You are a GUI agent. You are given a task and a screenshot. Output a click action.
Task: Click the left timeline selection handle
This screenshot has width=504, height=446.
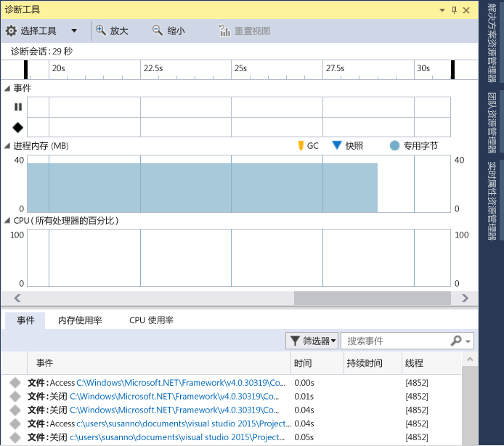point(25,70)
